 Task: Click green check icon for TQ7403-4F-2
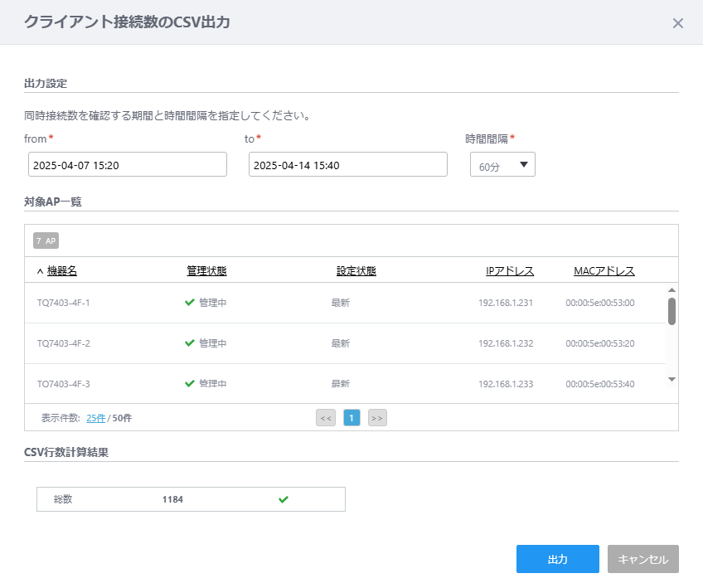190,343
